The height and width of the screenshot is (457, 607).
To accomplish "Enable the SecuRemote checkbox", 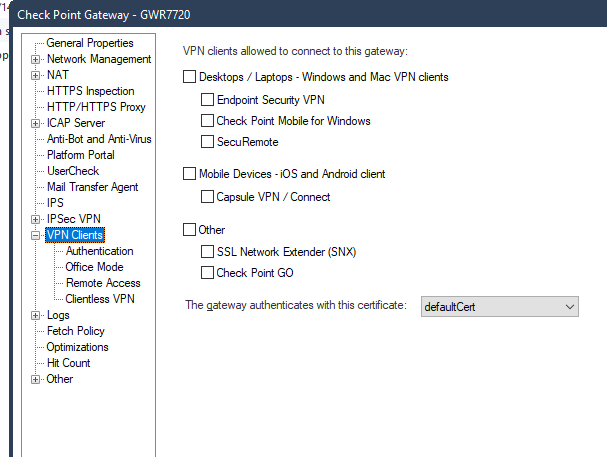I will click(207, 142).
